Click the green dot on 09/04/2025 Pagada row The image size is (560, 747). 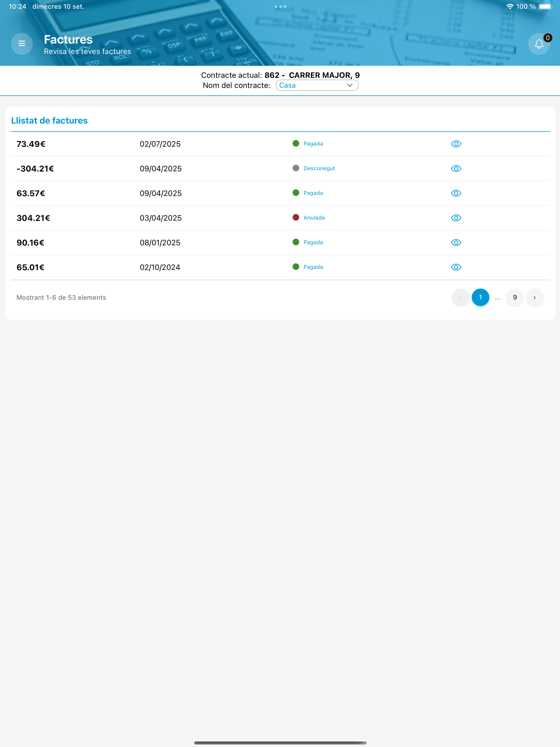296,193
